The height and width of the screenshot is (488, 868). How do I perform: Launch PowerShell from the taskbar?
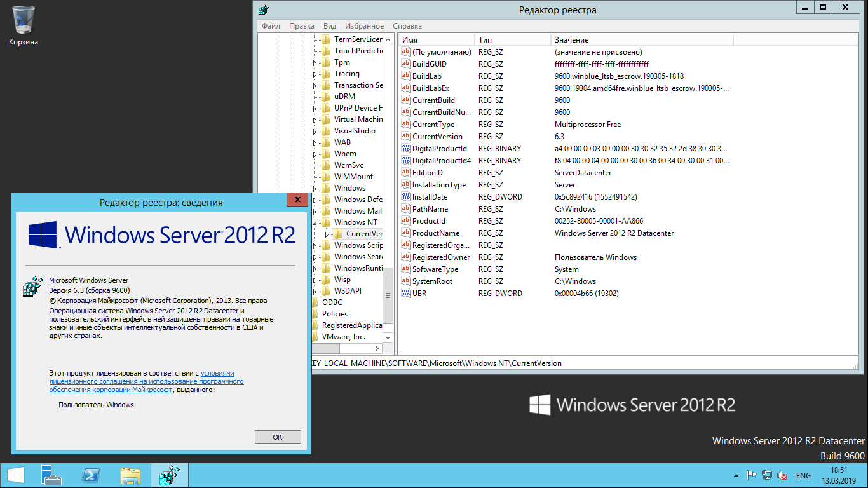pos(90,475)
